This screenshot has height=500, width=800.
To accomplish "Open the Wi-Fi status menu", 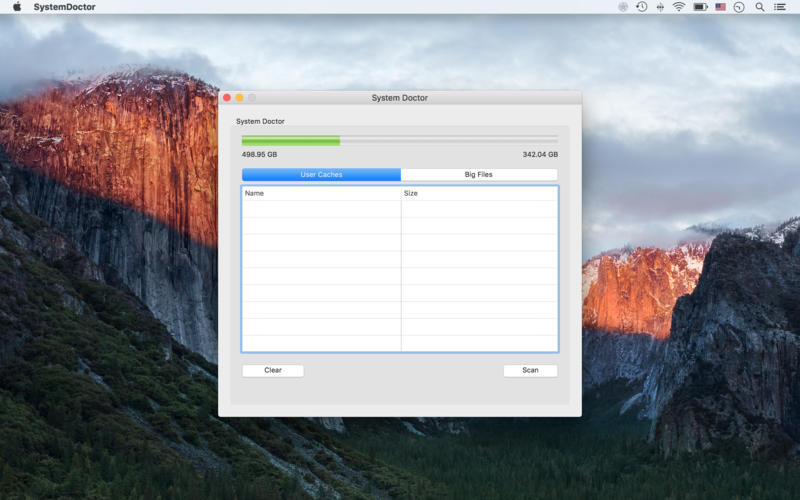I will point(679,7).
